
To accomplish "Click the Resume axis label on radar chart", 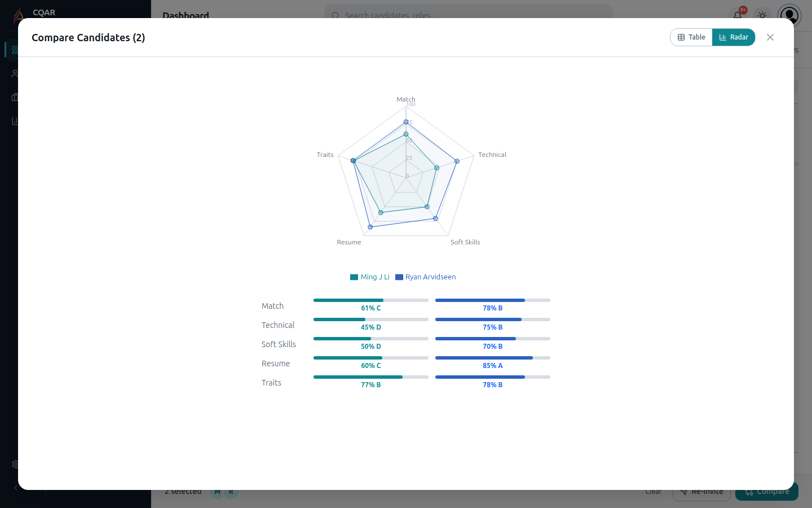I will [x=349, y=242].
